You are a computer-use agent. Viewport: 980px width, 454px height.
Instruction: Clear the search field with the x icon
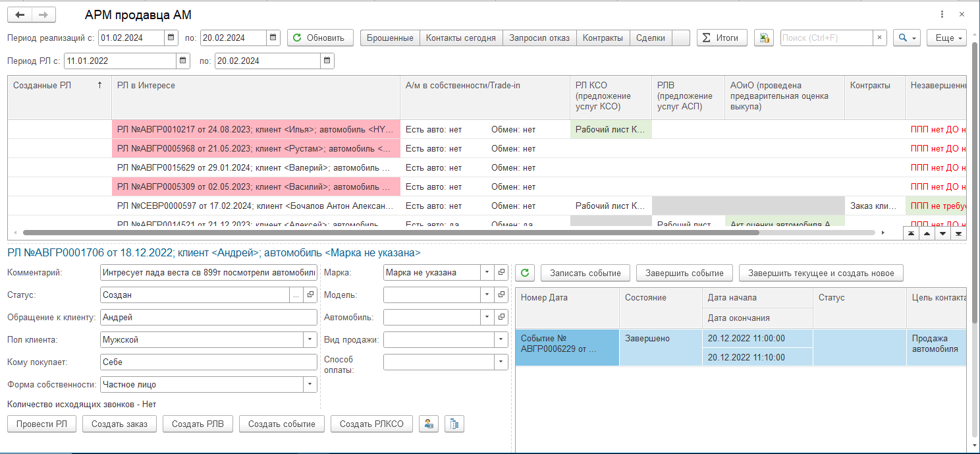coord(880,38)
